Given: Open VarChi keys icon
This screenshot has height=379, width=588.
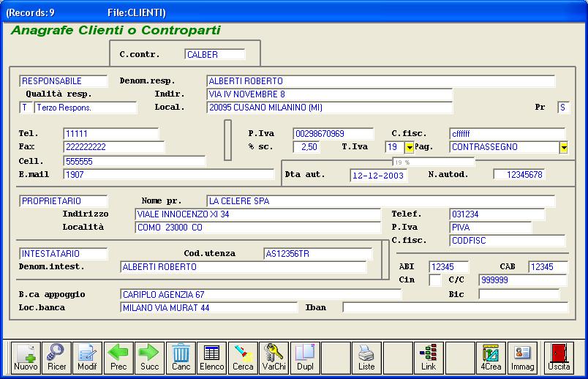Looking at the screenshot, I should coord(274,358).
